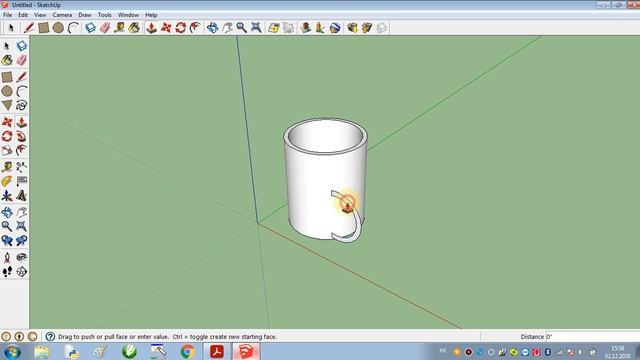Open Adobe Reader from the taskbar

[x=217, y=352]
